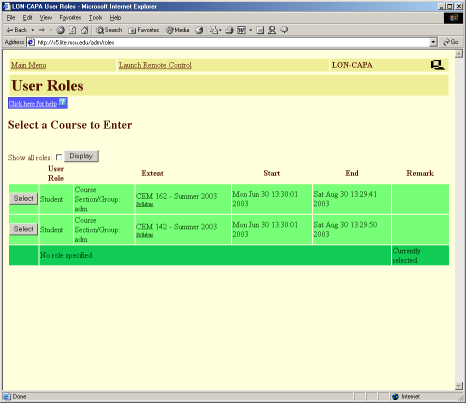Open the Tools menu
466x403 pixels.
(x=95, y=18)
